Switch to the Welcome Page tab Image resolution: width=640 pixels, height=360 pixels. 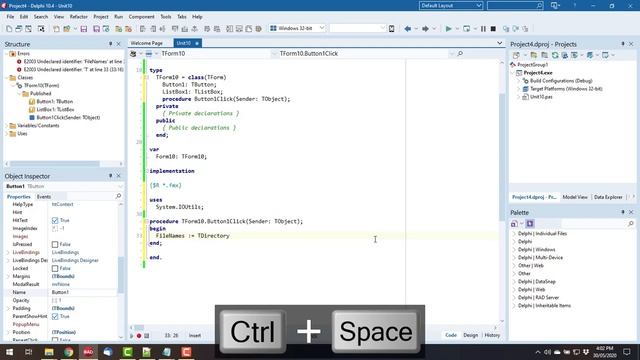coord(147,43)
